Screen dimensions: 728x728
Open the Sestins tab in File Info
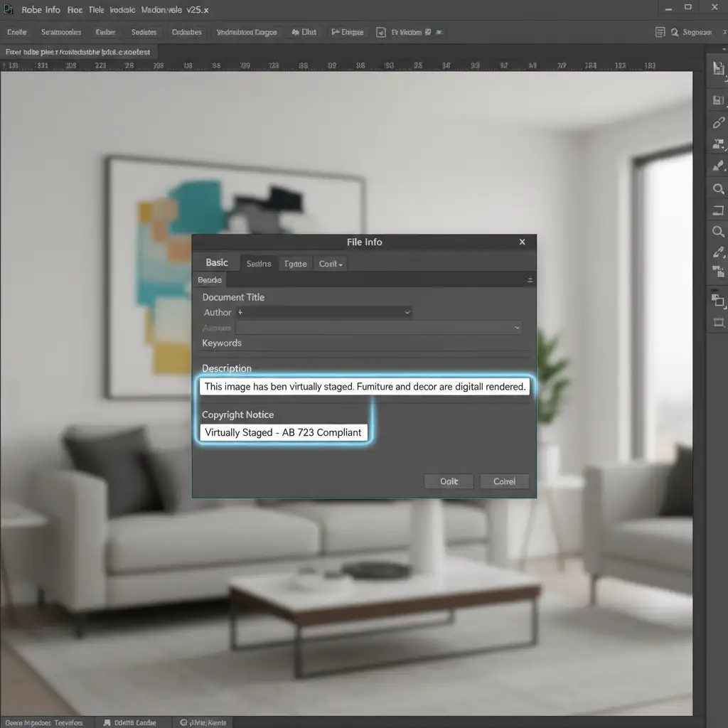click(x=259, y=264)
